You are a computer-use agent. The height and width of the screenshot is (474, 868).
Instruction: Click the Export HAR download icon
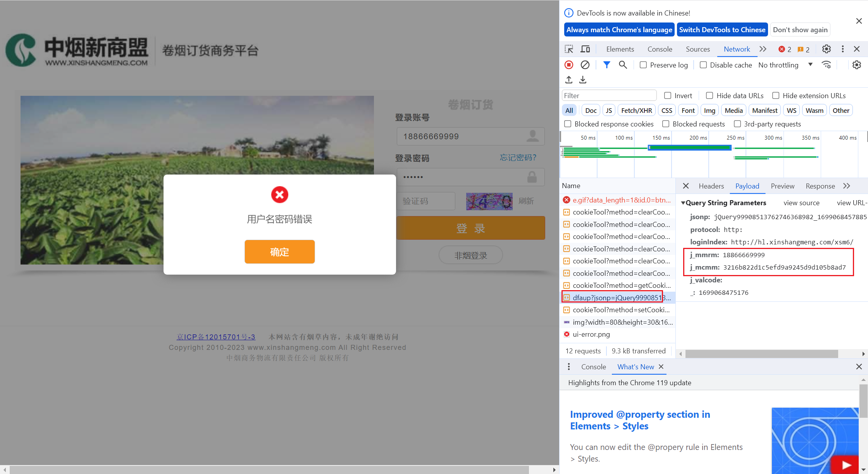tap(583, 80)
